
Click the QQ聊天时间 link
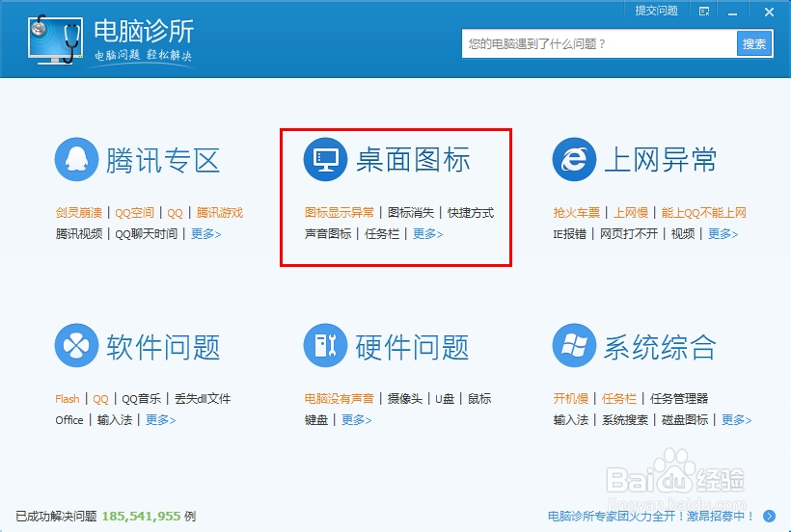click(147, 234)
